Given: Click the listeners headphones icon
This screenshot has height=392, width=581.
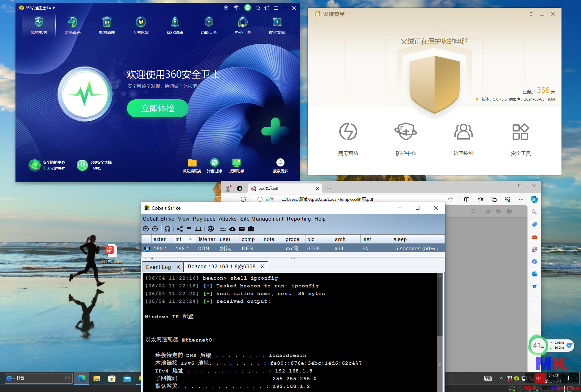Looking at the screenshot, I should coord(167,229).
